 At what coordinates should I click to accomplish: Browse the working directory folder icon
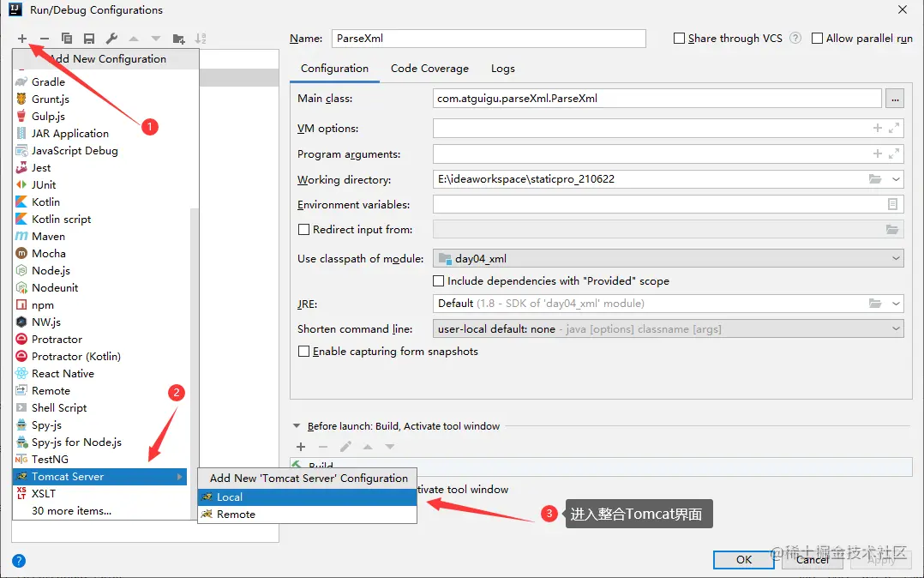875,178
